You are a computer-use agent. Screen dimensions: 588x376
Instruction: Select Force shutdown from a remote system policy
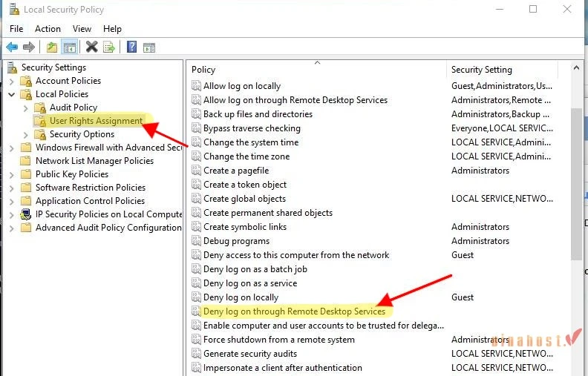[x=279, y=340]
